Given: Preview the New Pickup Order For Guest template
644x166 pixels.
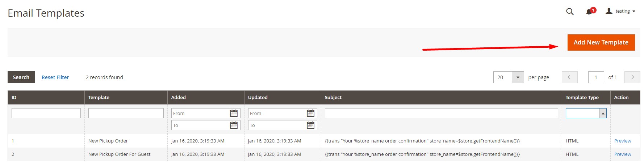Looking at the screenshot, I should [622, 154].
